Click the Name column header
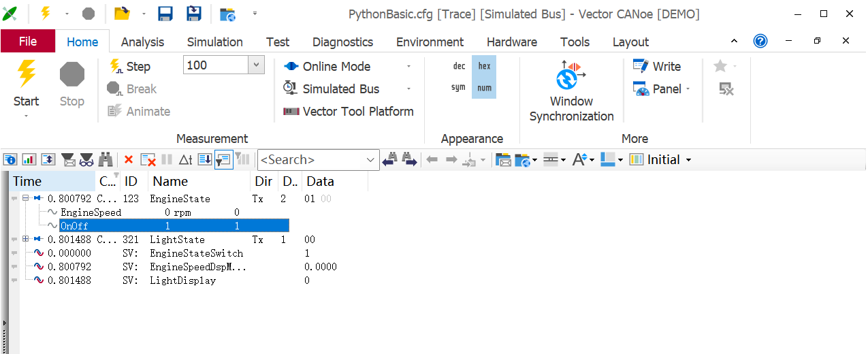The image size is (868, 354). coord(199,181)
